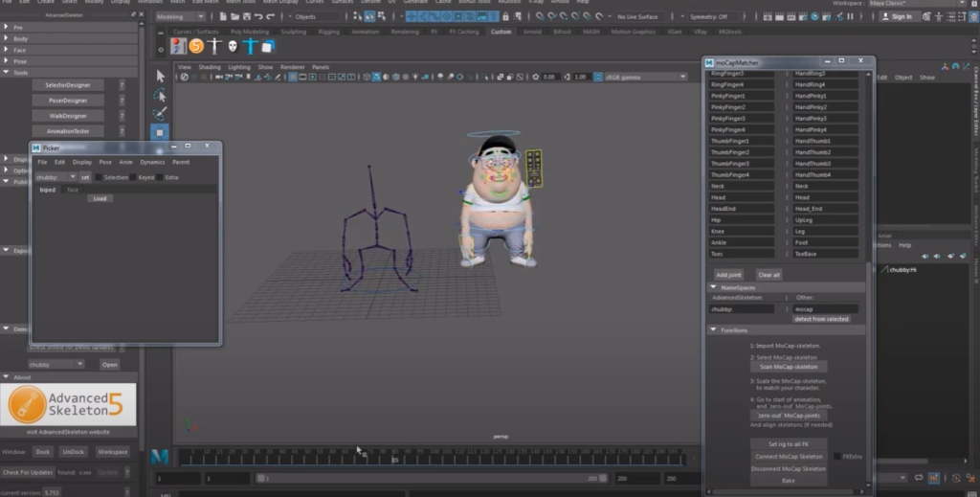Viewport: 980px width, 497px height.
Task: Switch to the Rigging shelf tab
Action: coord(328,32)
